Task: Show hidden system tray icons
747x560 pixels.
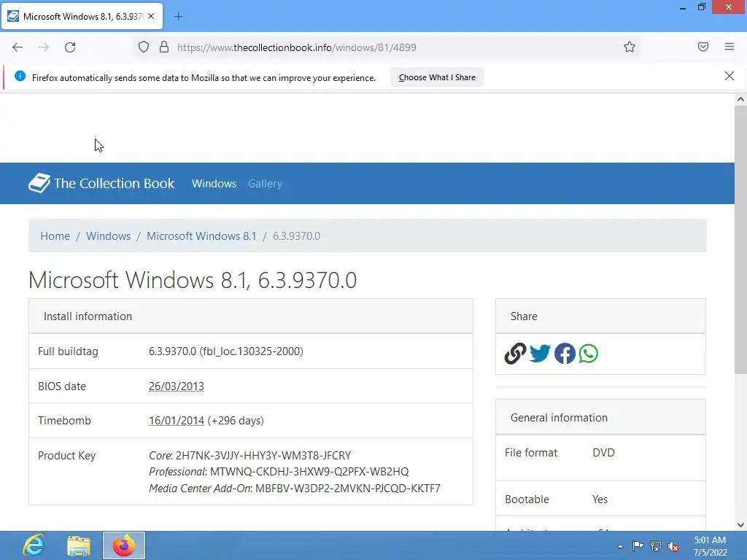Action: pyautogui.click(x=620, y=546)
